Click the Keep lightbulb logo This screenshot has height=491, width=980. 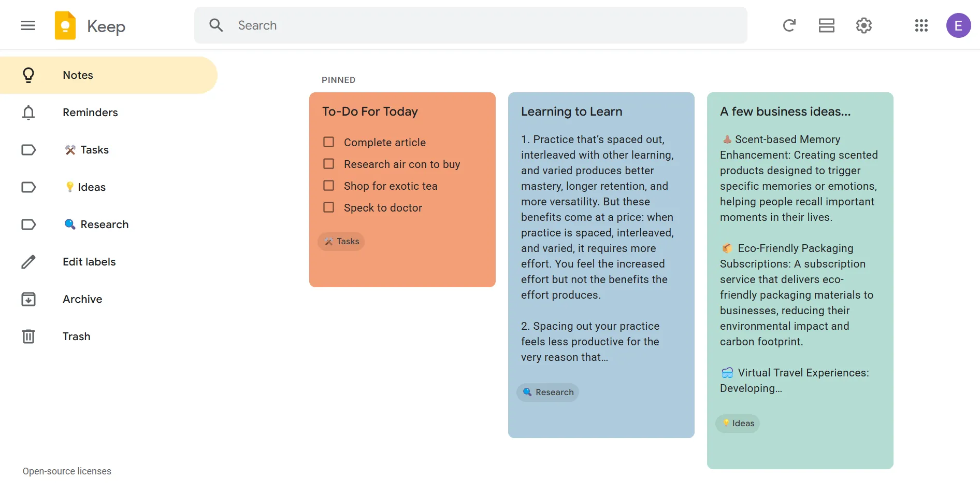65,24
